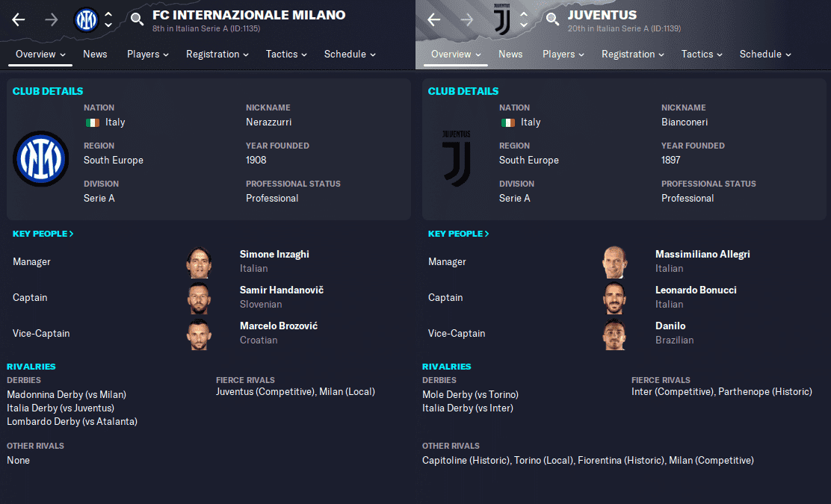831x504 pixels.
Task: Select Lombardo Derby (vs Atalanta)
Action: click(x=72, y=421)
